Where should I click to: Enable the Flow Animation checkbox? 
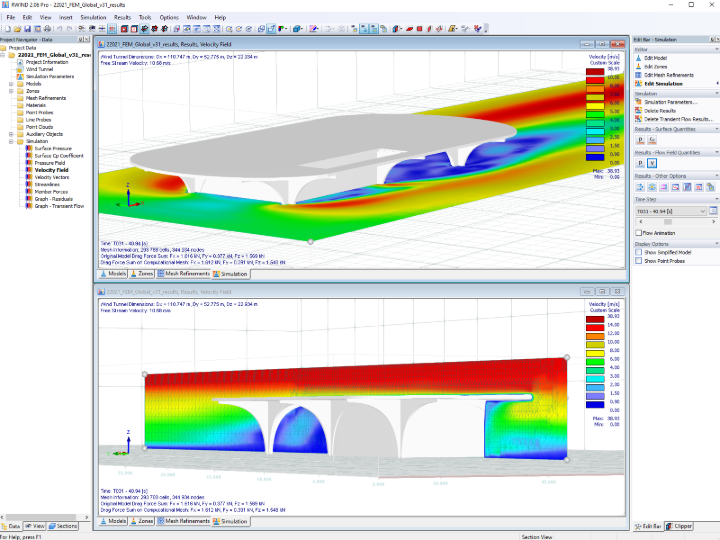pyautogui.click(x=639, y=233)
